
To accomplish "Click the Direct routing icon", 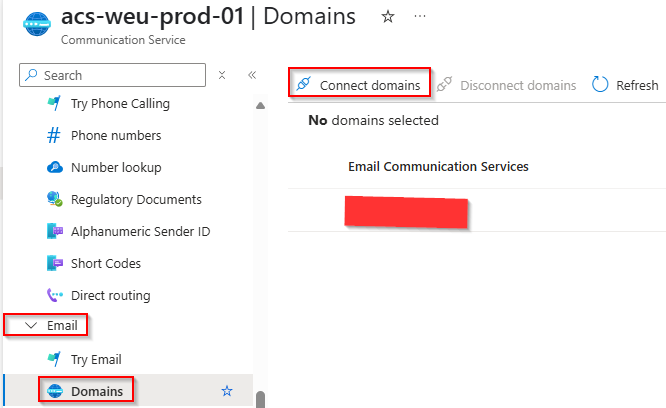I will tap(54, 296).
